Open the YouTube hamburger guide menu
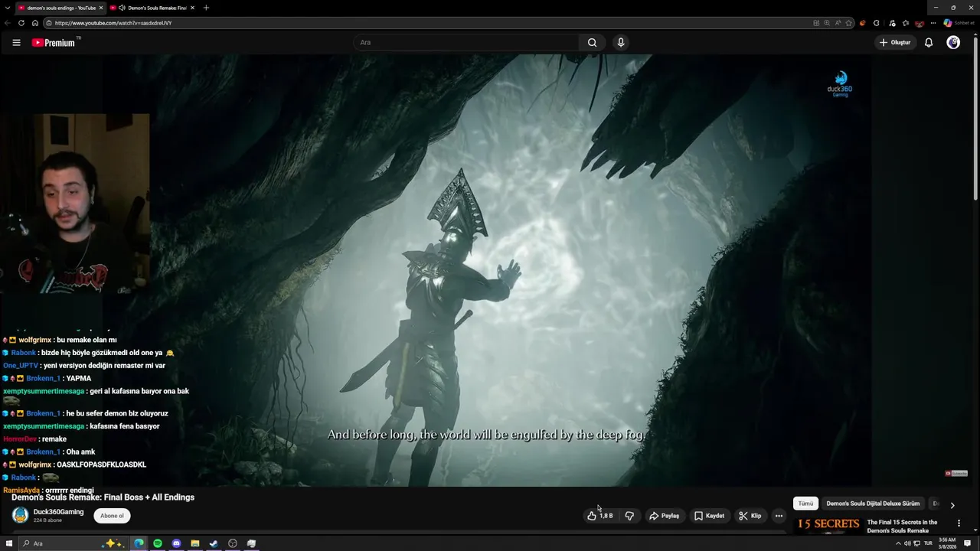 pyautogui.click(x=16, y=43)
